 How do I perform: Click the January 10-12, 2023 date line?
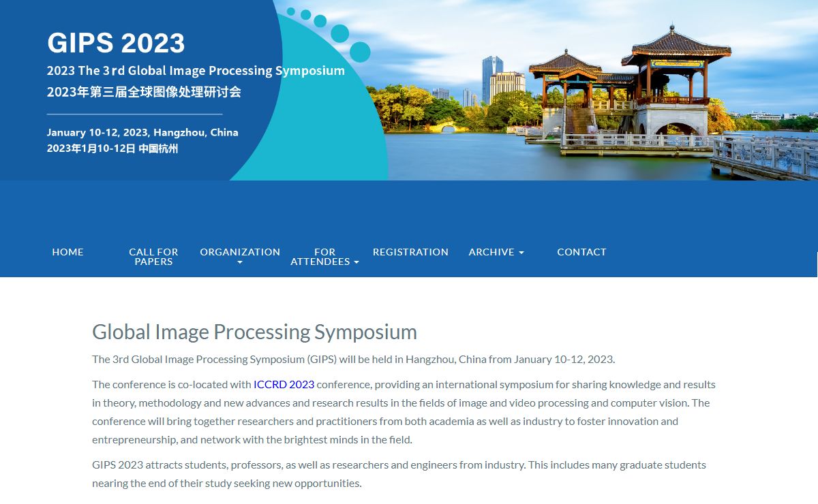[x=142, y=133]
